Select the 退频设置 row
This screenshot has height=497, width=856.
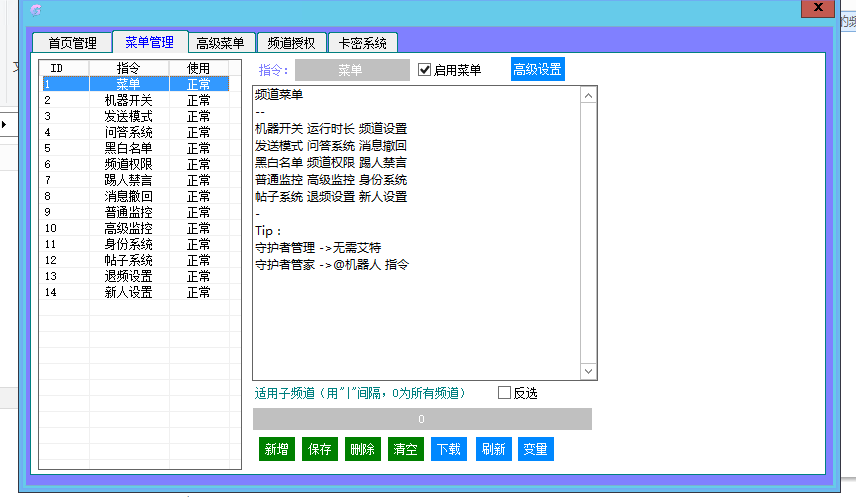(135, 276)
